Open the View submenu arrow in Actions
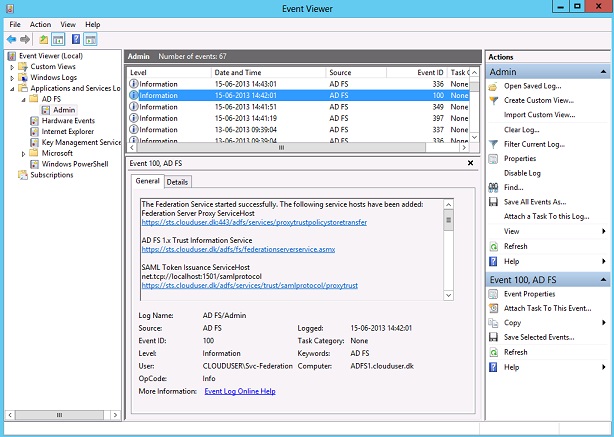This screenshot has width=614, height=437. point(603,231)
